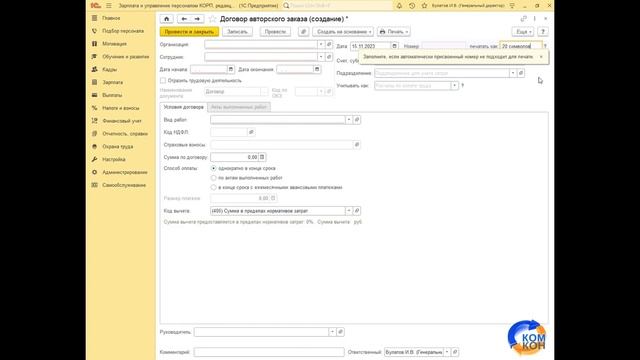Expand the Вид работ dropdown

(x=349, y=120)
